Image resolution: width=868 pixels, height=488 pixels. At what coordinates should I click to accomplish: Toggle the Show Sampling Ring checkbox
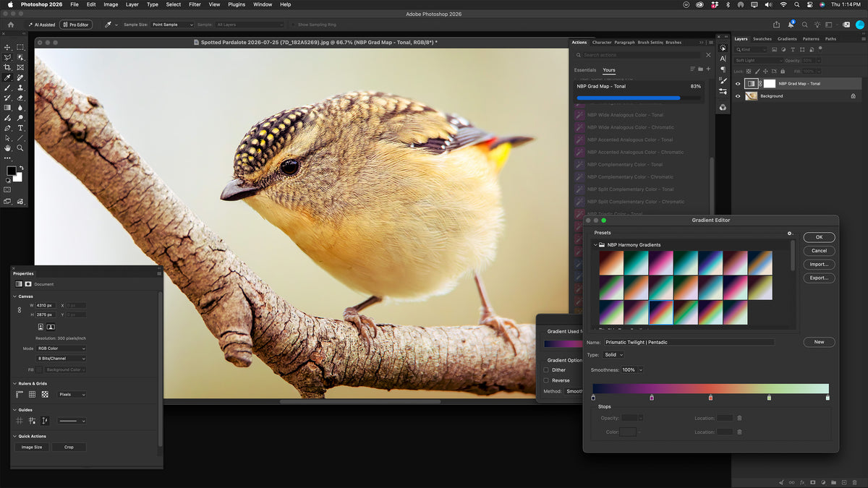(x=294, y=25)
